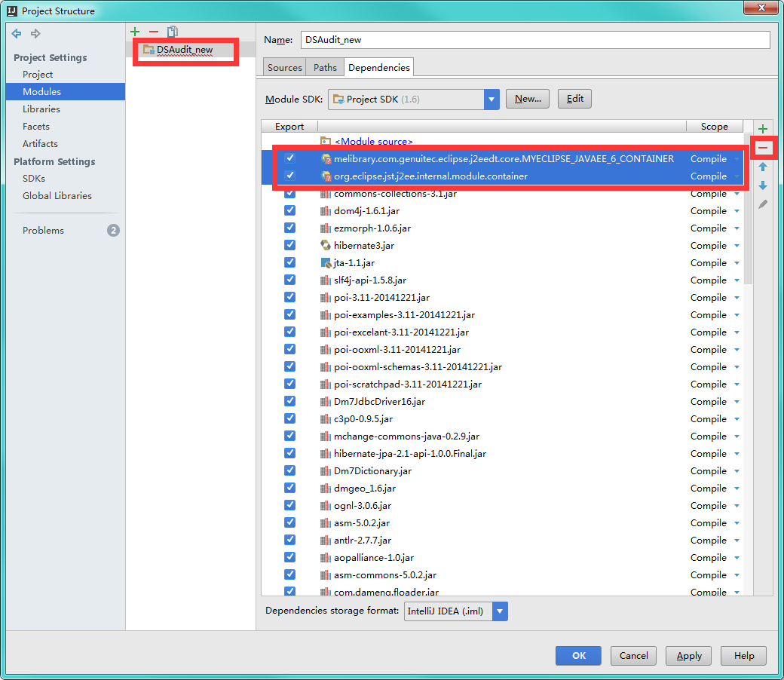
Task: Select the Dependencies tab
Action: pyautogui.click(x=379, y=68)
